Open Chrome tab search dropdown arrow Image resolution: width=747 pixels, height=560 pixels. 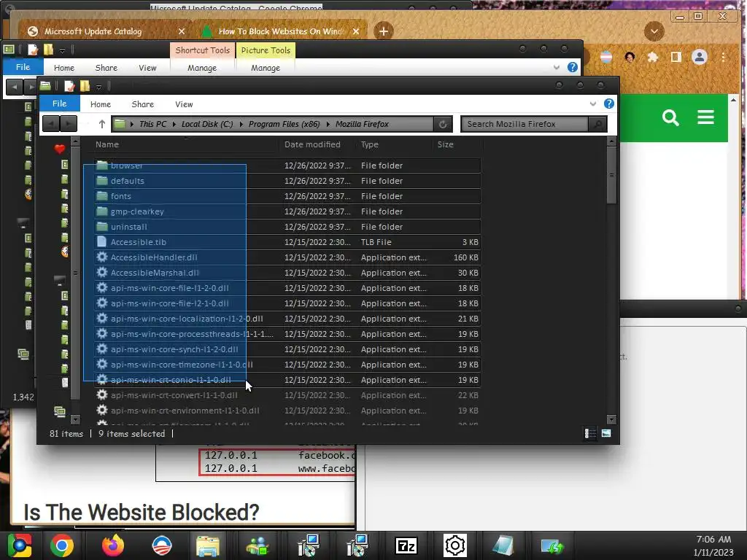pyautogui.click(x=654, y=31)
